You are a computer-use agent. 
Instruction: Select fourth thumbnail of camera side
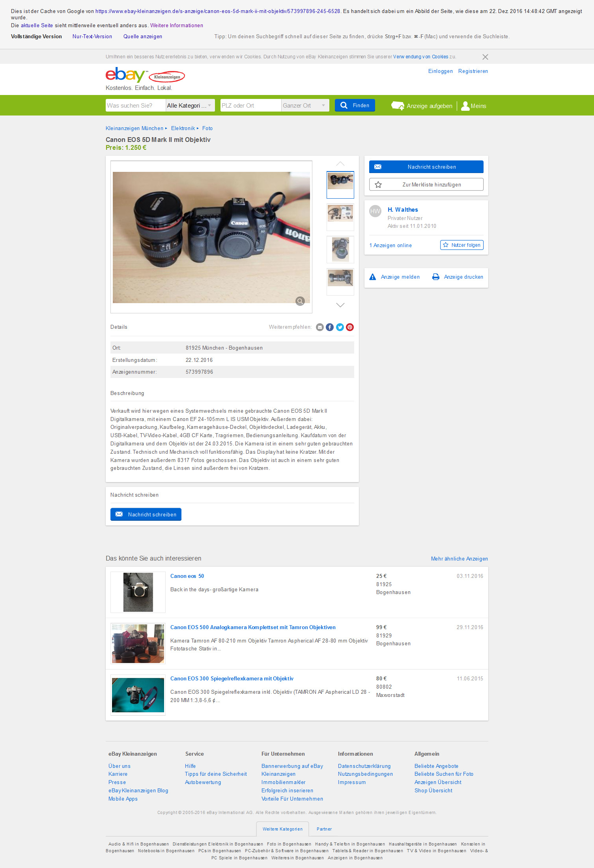click(x=340, y=281)
